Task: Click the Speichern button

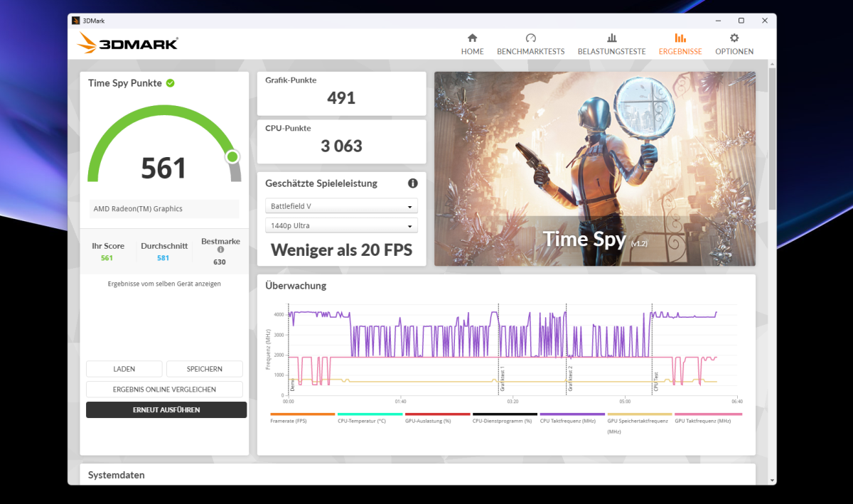Action: pyautogui.click(x=205, y=369)
